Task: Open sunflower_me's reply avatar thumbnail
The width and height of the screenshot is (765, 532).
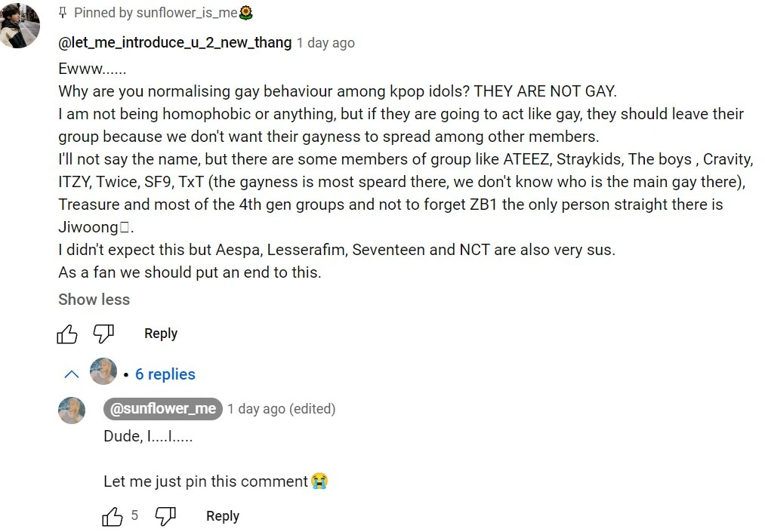Action: 71,410
